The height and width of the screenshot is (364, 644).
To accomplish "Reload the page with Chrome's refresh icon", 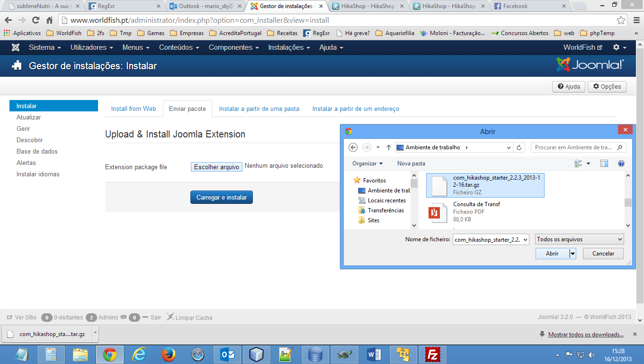I will coord(36,20).
